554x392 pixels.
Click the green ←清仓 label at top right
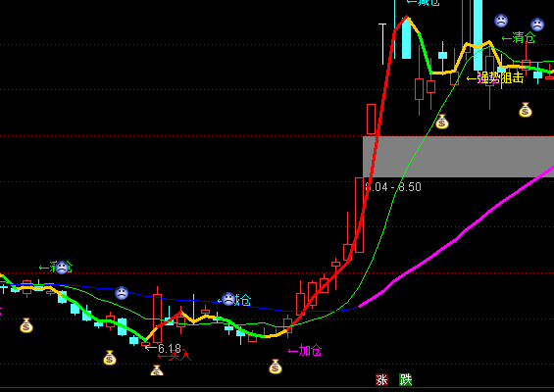point(519,37)
